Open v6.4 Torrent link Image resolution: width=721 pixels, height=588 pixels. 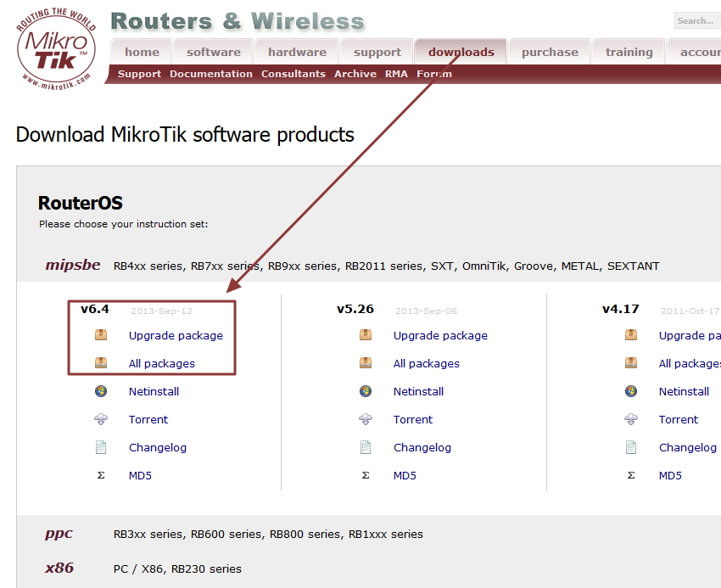(148, 420)
